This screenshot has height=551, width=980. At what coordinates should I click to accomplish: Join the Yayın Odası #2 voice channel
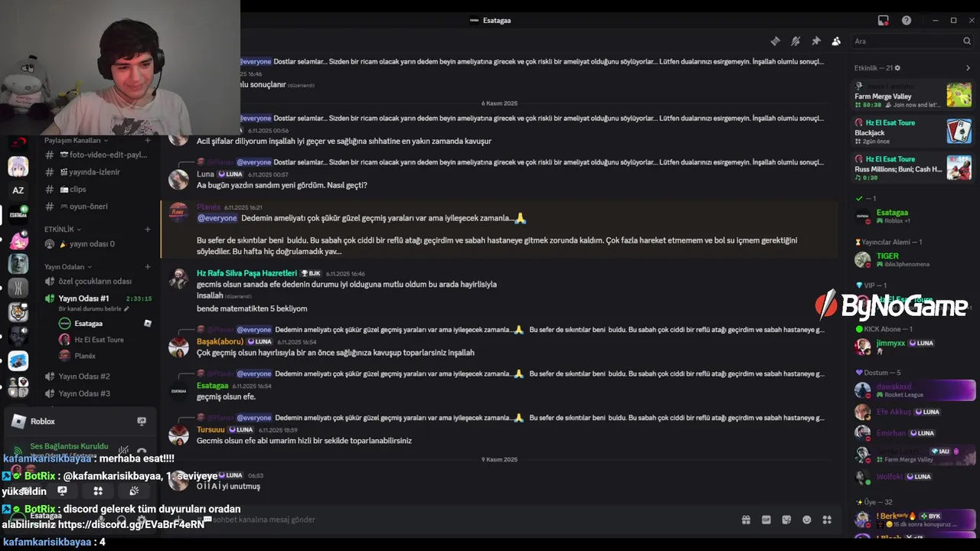click(x=84, y=377)
